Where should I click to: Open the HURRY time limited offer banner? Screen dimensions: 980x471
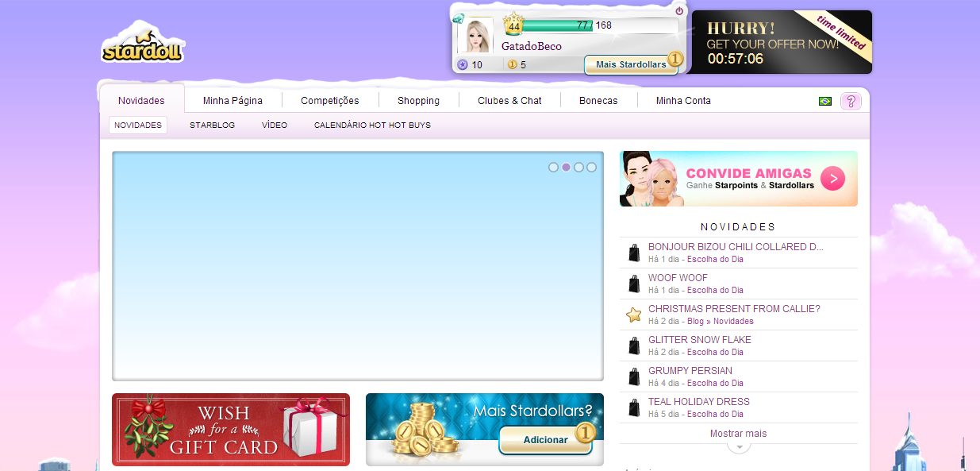[x=782, y=42]
